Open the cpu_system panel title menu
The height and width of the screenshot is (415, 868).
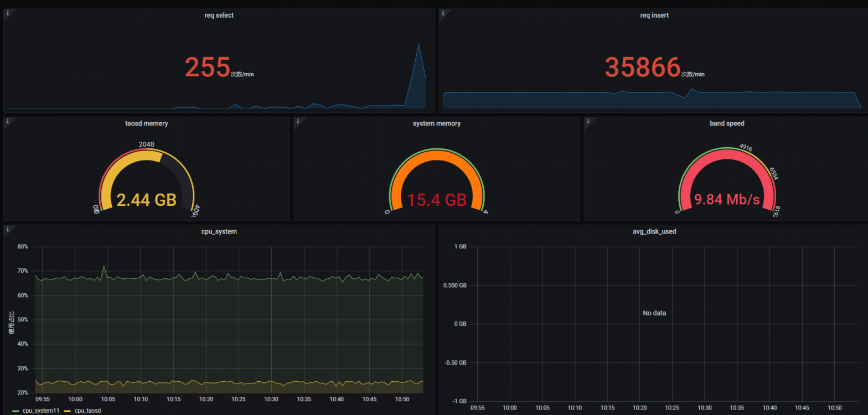click(219, 231)
